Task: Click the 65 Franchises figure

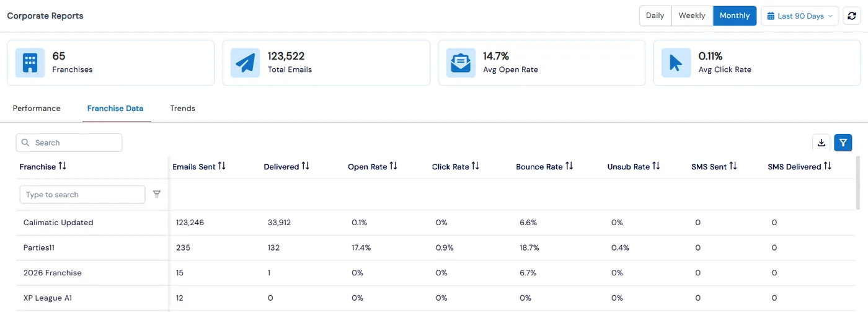Action: [59, 56]
